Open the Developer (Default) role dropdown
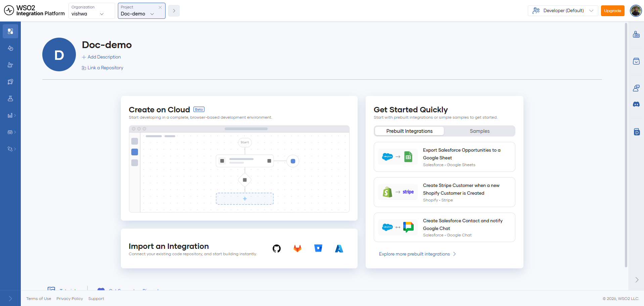The width and height of the screenshot is (644, 306). (563, 11)
